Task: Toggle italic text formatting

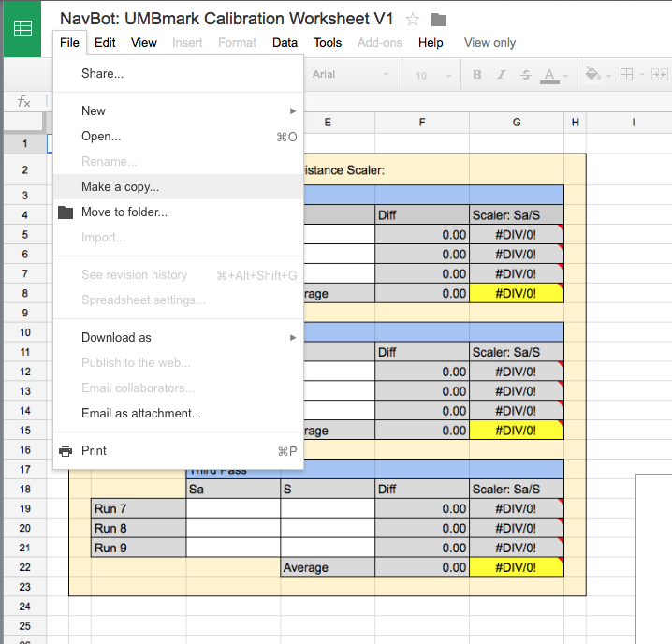Action: coord(503,75)
